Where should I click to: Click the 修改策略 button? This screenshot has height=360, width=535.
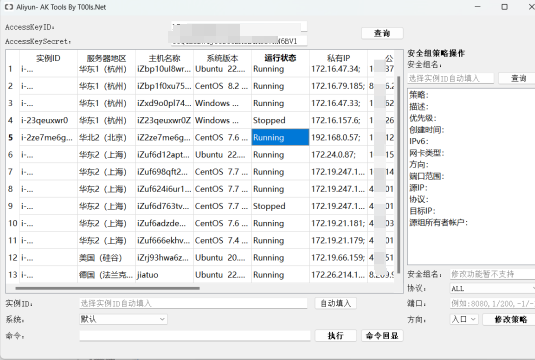click(x=510, y=319)
